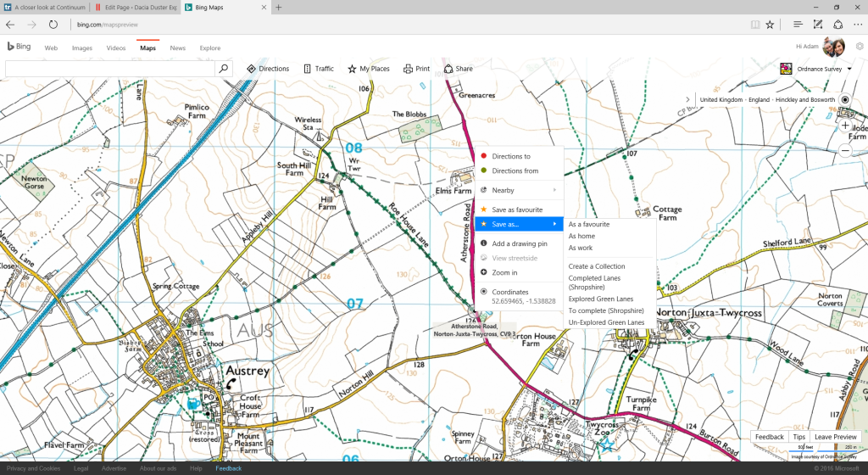Open Ordnance Survey map style dropdown

[816, 69]
